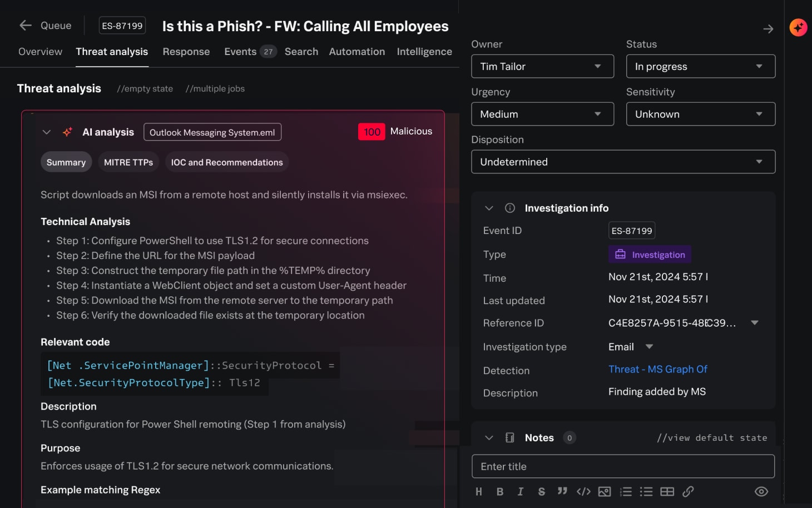Click the Reference ID value C4E8257A-9515
This screenshot has height=508, width=812.
click(x=672, y=323)
